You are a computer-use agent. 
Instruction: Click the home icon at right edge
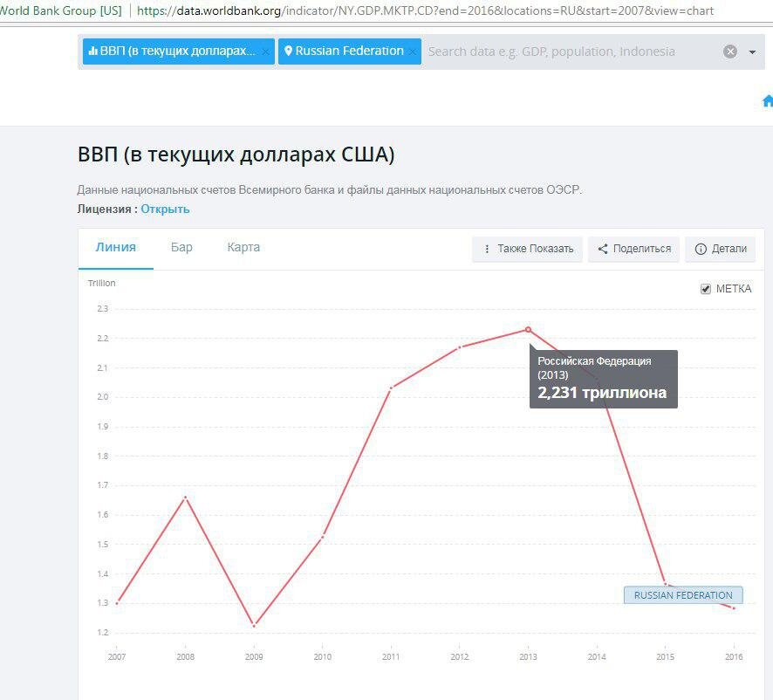click(768, 101)
